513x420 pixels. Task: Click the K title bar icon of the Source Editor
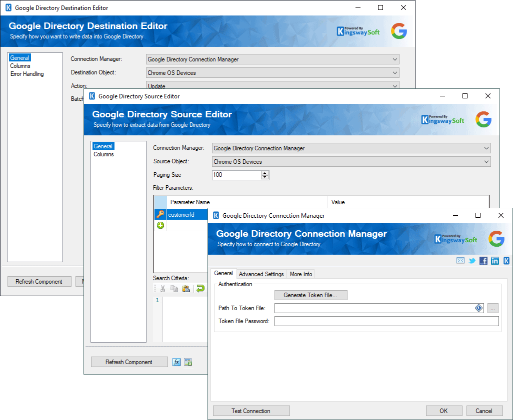click(92, 96)
